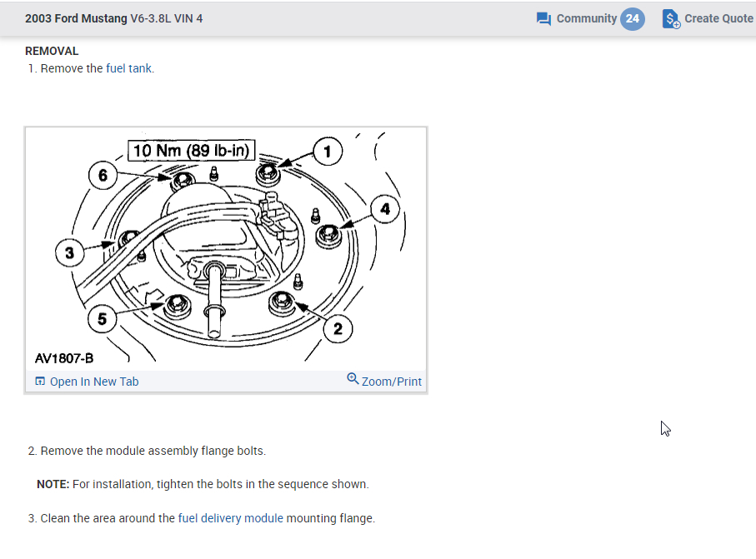Click callout number 2 in the diagram
Screen dimensions: 756x559
tap(338, 329)
